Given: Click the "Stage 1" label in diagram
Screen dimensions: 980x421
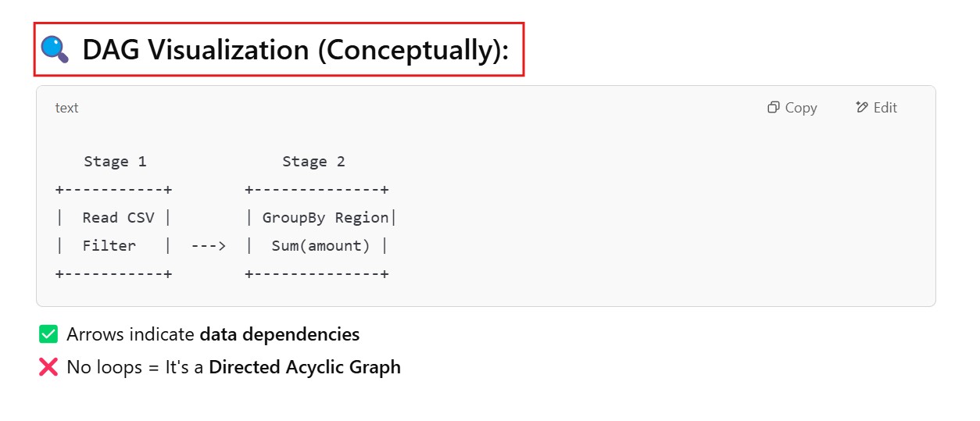Looking at the screenshot, I should (115, 162).
